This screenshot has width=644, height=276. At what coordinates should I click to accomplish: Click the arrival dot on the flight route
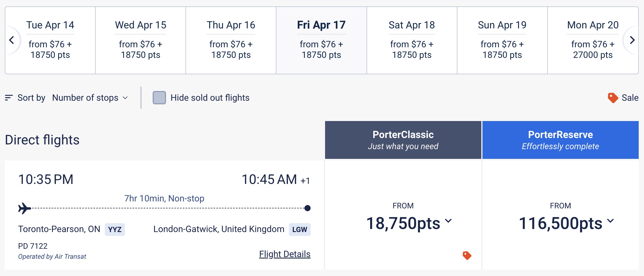click(307, 208)
